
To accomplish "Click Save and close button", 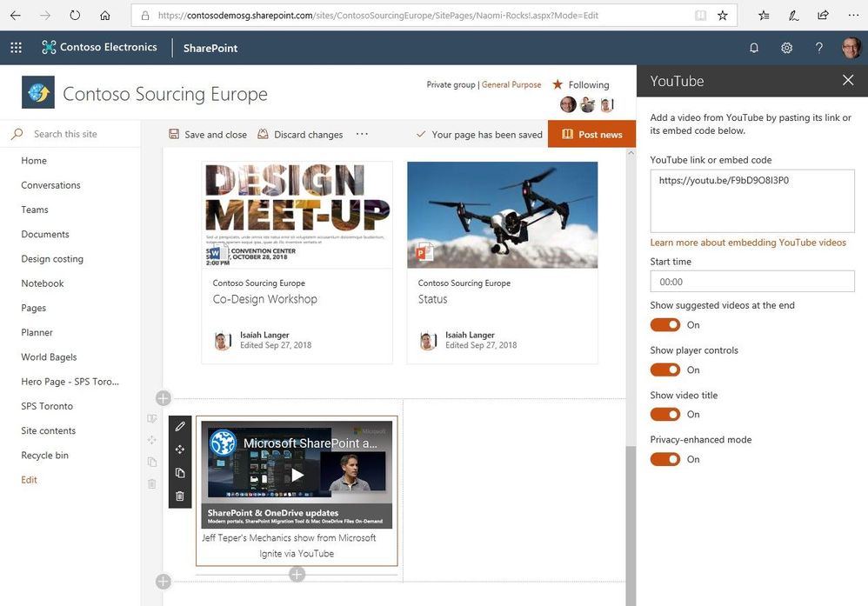I will [208, 134].
